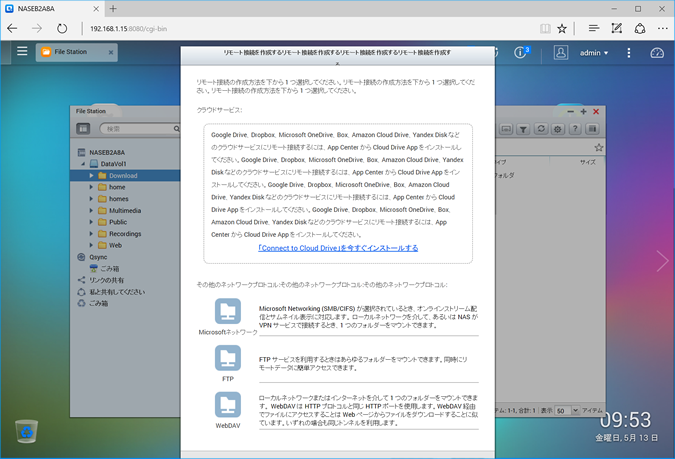675x459 pixels.
Task: Expand the Download folder arrow
Action: [x=91, y=176]
